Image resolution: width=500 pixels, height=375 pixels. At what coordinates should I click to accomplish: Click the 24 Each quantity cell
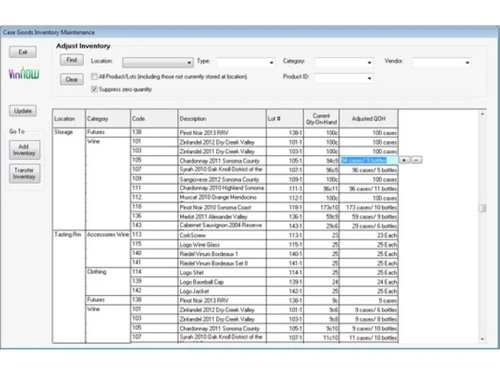click(x=369, y=282)
